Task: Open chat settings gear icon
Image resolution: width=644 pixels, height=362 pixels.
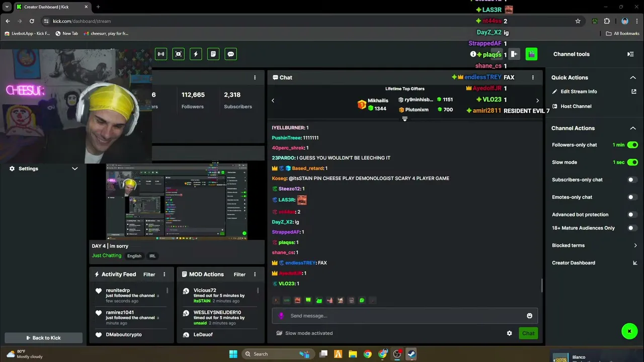Action: point(509,333)
